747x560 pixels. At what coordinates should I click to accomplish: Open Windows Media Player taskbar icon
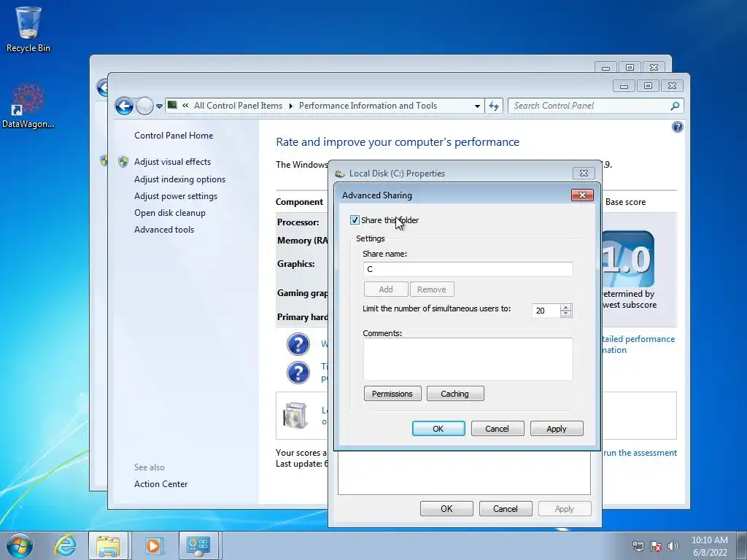click(153, 545)
